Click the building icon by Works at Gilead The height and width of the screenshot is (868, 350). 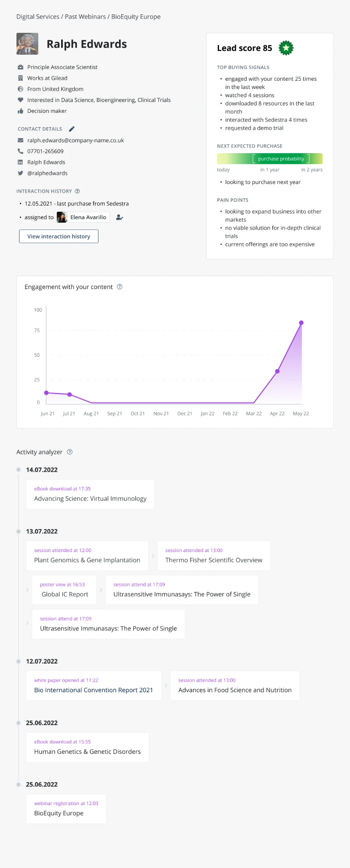(20, 78)
